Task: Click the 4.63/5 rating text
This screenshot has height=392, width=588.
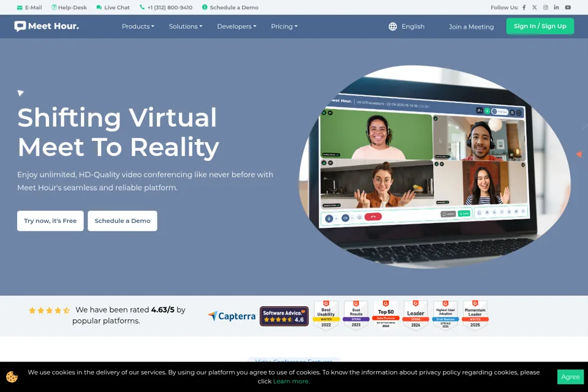Action: (163, 310)
